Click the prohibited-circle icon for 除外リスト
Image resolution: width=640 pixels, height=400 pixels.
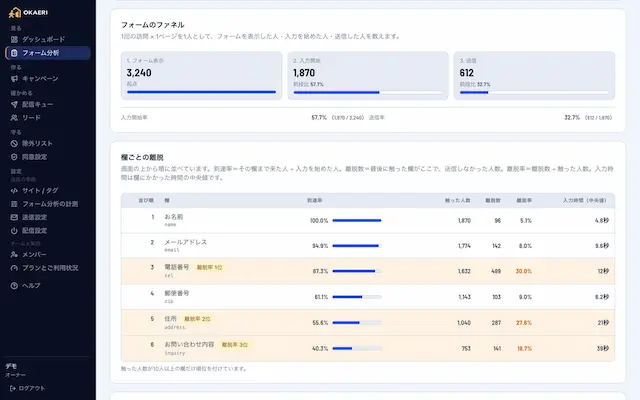coord(14,144)
